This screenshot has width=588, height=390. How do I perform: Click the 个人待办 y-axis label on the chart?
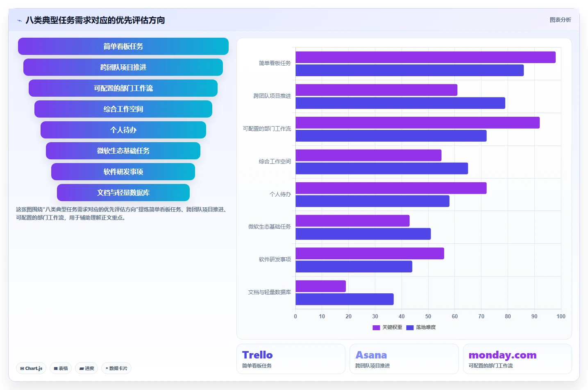[x=280, y=194]
